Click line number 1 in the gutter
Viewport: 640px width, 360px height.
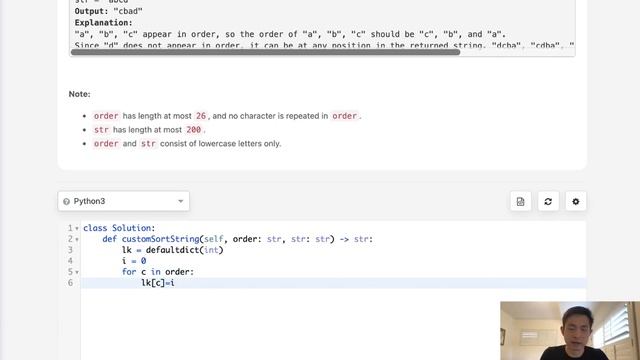(70, 228)
